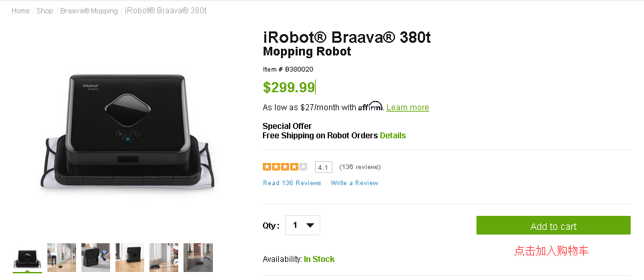This screenshot has height=280, width=644.
Task: Click the Add to cart button
Action: pos(553,226)
